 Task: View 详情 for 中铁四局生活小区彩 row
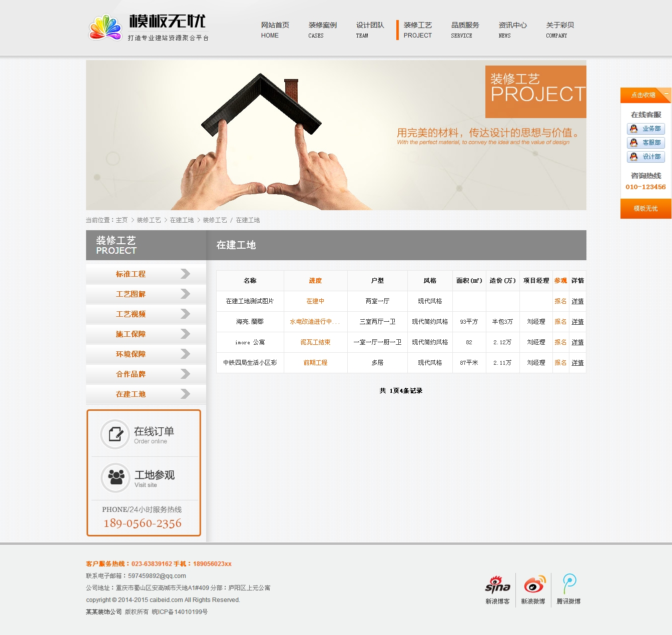click(x=577, y=363)
